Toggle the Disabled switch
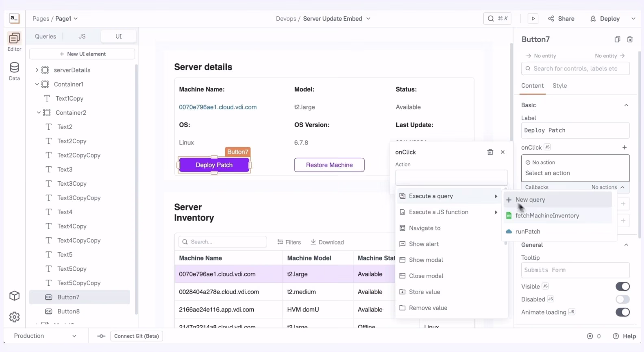The image size is (644, 352). [x=622, y=300]
